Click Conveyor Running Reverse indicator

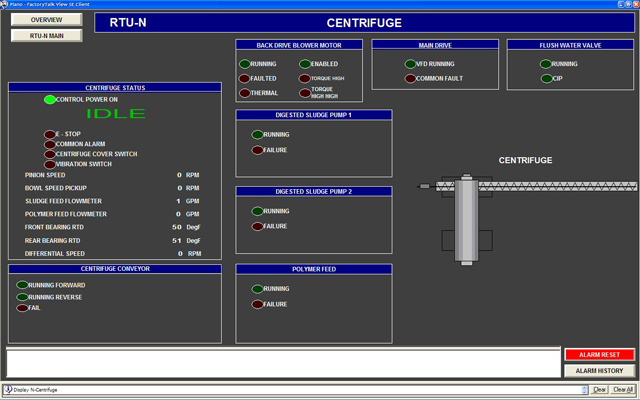tap(22, 297)
